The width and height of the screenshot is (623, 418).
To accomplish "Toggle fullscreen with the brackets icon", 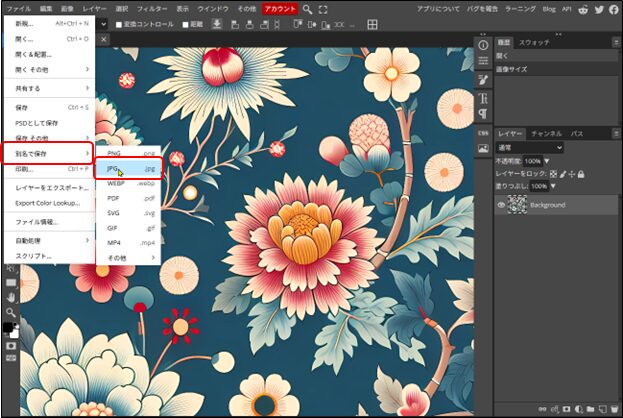I will (323, 10).
